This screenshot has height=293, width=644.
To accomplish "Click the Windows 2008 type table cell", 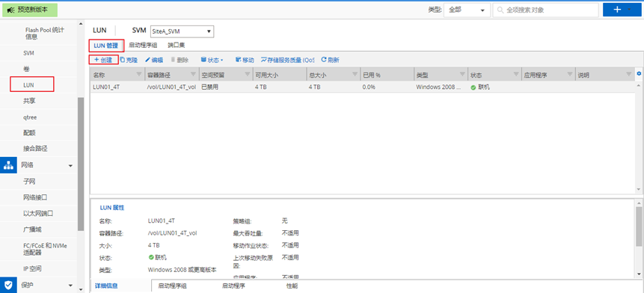I will click(x=438, y=87).
